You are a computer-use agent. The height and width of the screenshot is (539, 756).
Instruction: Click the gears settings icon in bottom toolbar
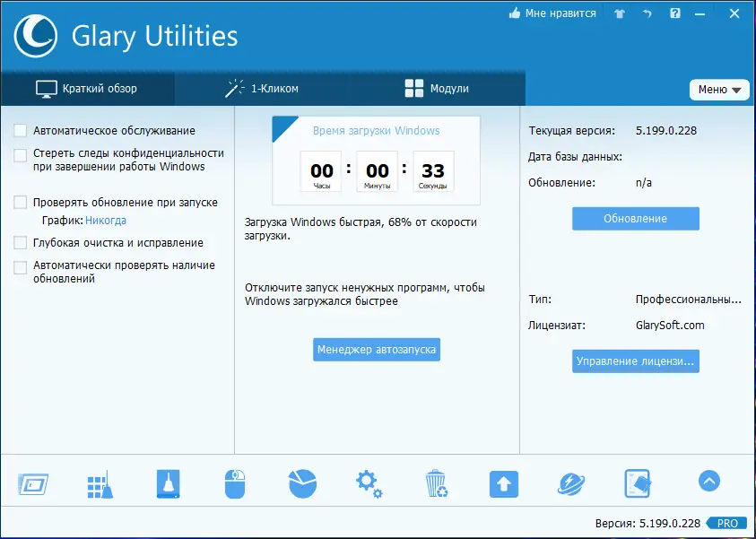[369, 482]
